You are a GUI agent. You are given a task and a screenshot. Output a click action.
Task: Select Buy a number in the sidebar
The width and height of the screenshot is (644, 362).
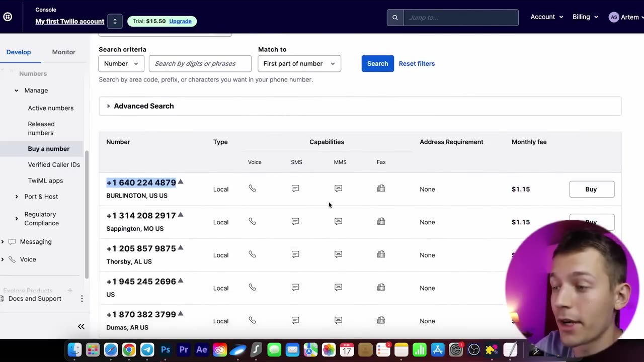tap(49, 149)
